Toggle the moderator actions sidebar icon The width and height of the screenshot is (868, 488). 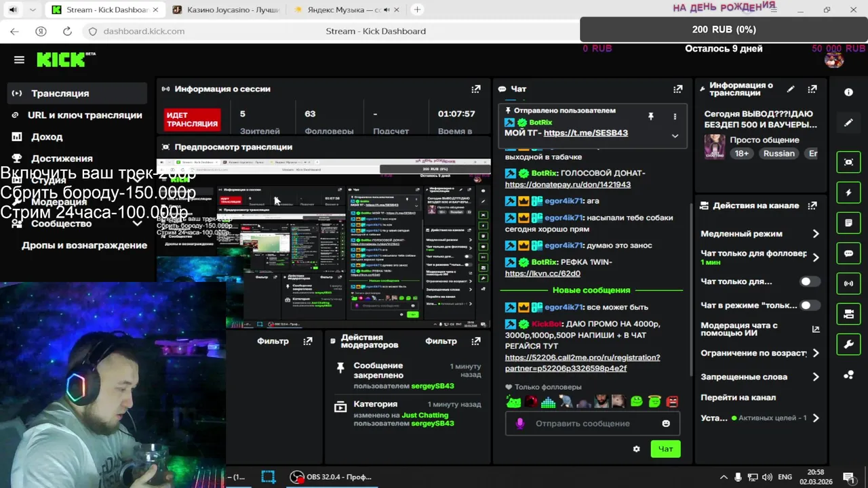click(x=848, y=314)
